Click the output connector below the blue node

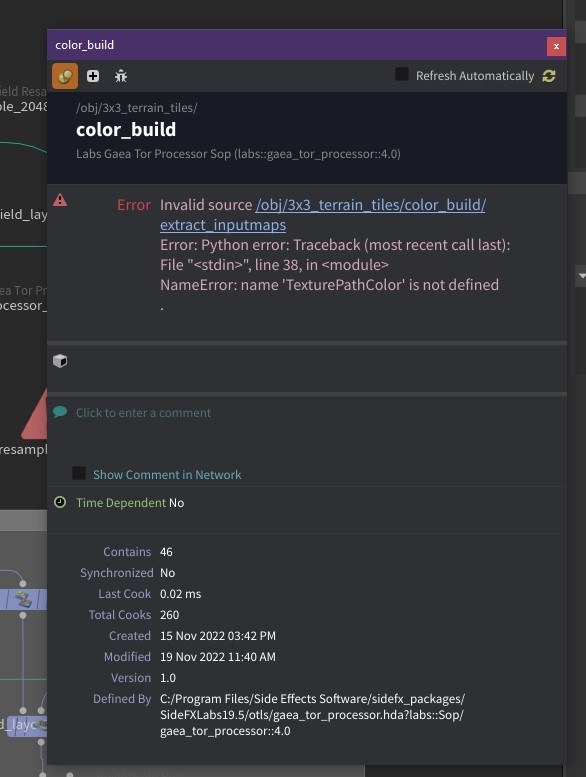pyautogui.click(x=23, y=615)
